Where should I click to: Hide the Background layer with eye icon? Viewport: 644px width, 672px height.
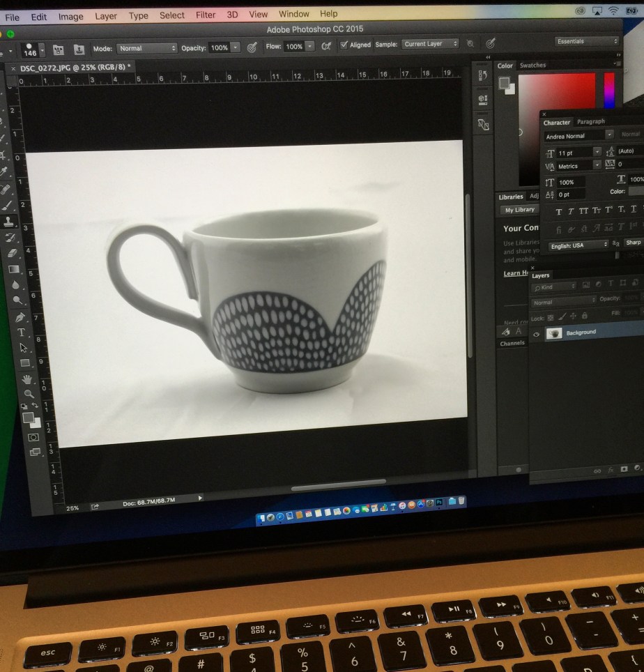pos(536,334)
